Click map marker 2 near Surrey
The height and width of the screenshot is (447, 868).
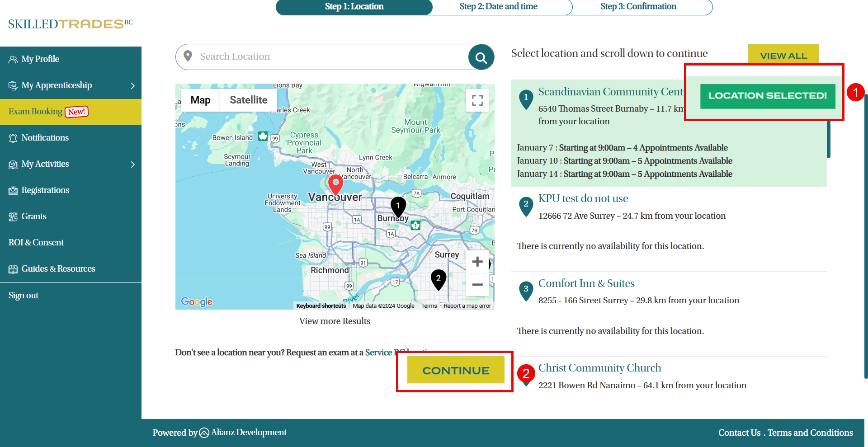pos(438,279)
